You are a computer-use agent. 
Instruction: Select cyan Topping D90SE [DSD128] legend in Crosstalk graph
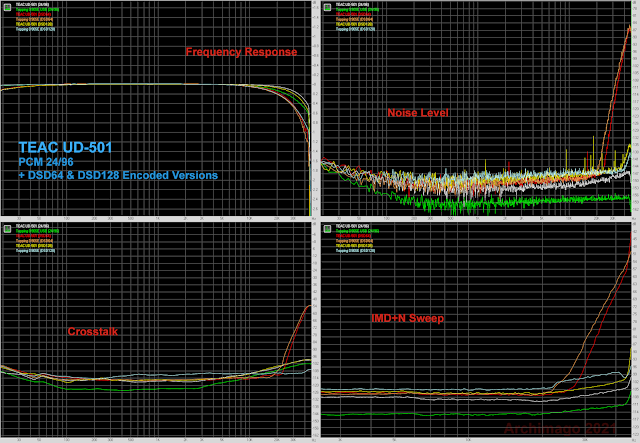[35, 250]
